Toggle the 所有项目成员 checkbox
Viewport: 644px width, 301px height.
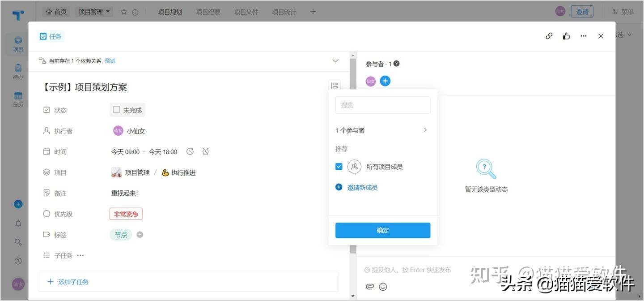click(339, 166)
